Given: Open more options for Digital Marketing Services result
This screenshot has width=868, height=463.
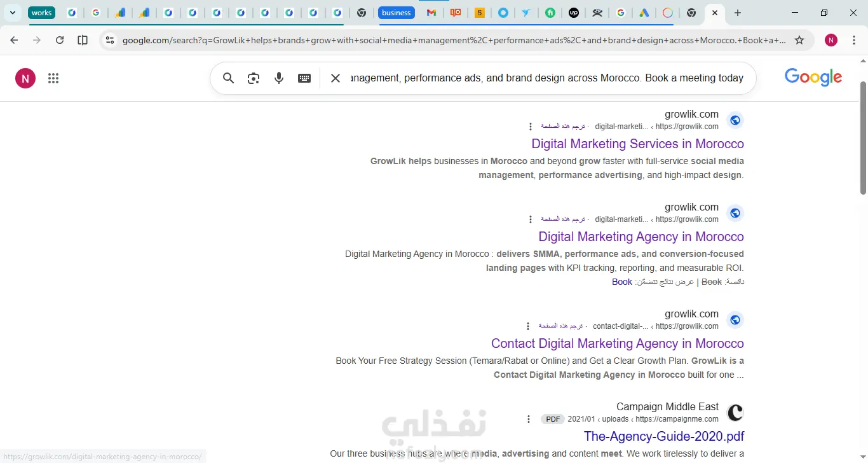Looking at the screenshot, I should click(x=531, y=127).
